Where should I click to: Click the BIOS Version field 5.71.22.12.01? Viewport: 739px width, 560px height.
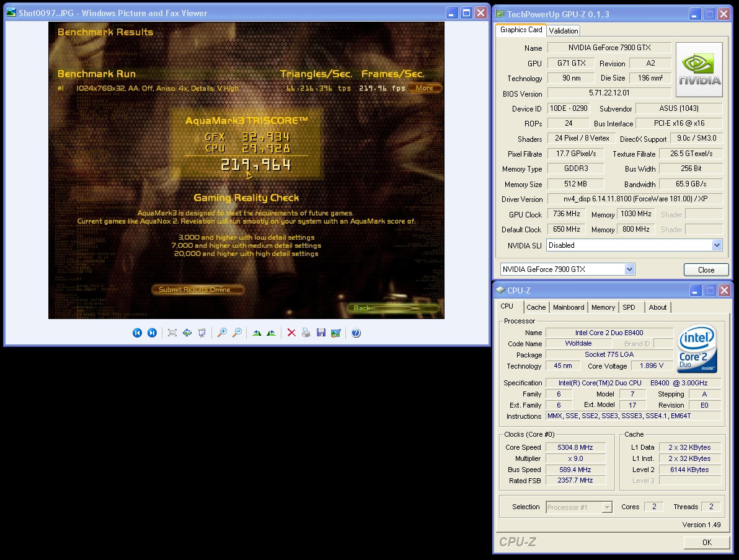pyautogui.click(x=609, y=93)
